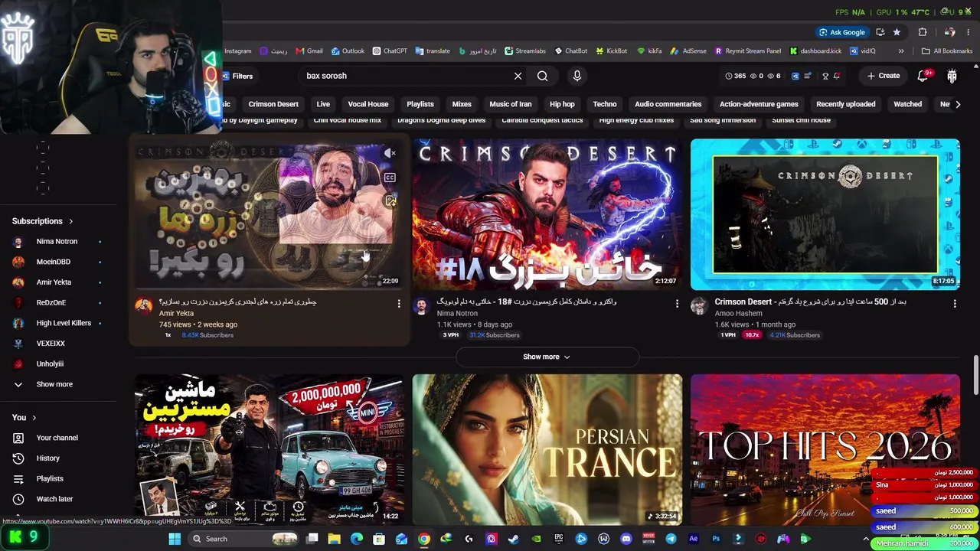
Task: Open more options for Amoo Hashem video
Action: pyautogui.click(x=955, y=304)
